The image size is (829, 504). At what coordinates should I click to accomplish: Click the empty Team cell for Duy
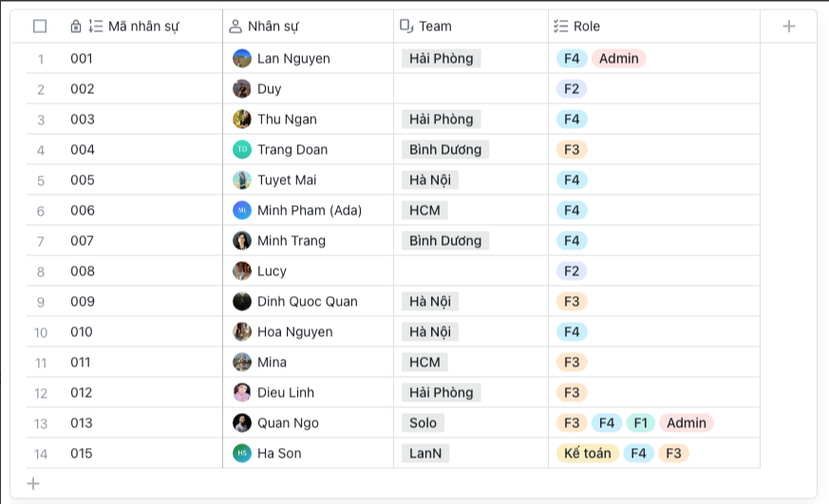pyautogui.click(x=471, y=89)
